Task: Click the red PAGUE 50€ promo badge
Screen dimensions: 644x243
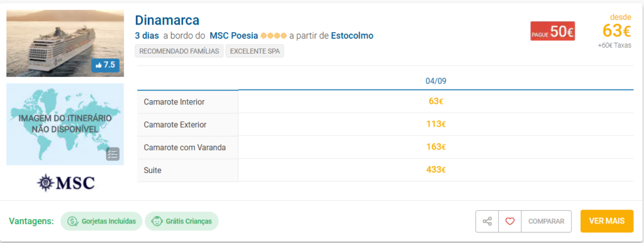Action: pyautogui.click(x=552, y=31)
